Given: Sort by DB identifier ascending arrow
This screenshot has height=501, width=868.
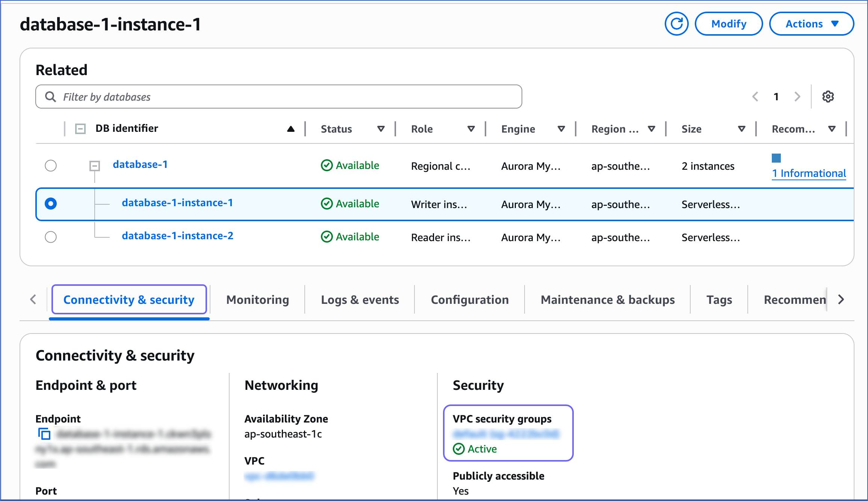Looking at the screenshot, I should pos(291,129).
